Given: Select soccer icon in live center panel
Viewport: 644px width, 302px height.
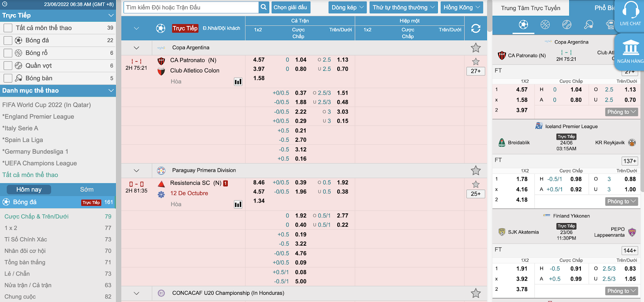Looking at the screenshot, I should click(523, 25).
